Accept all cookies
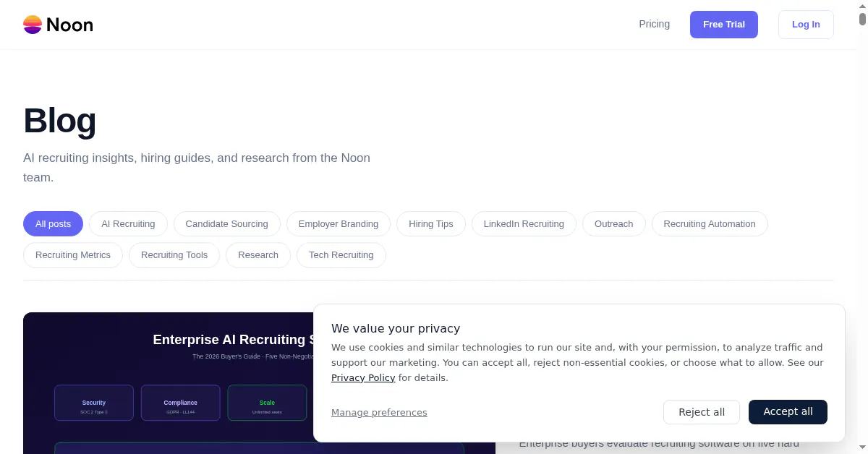This screenshot has height=454, width=868. [x=788, y=412]
